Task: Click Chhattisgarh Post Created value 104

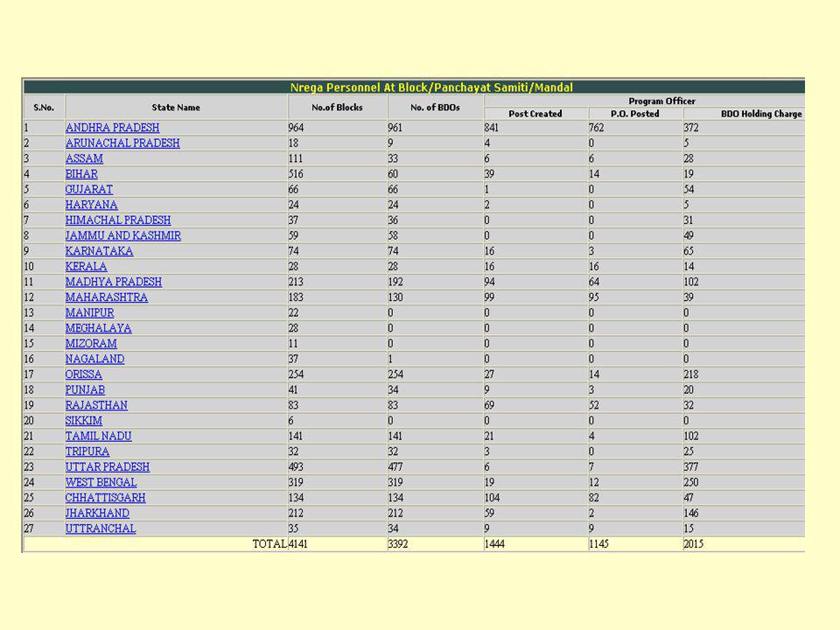Action: 492,498
